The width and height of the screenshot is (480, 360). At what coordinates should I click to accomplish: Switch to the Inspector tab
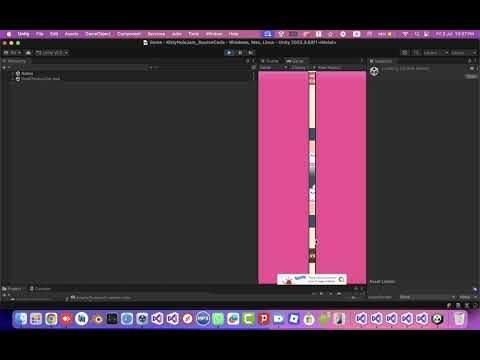(x=381, y=61)
